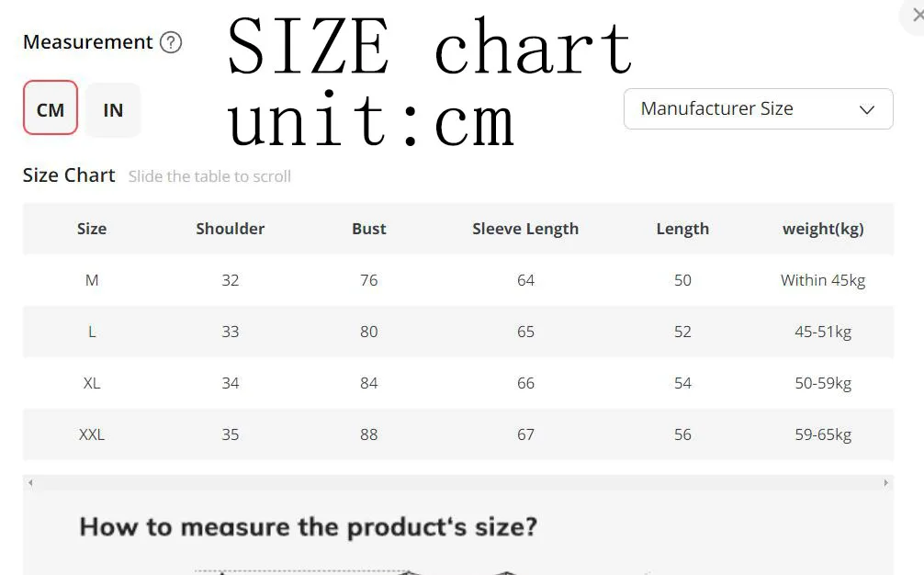Close the size chart dialog
924x575 pixels.
point(917,16)
